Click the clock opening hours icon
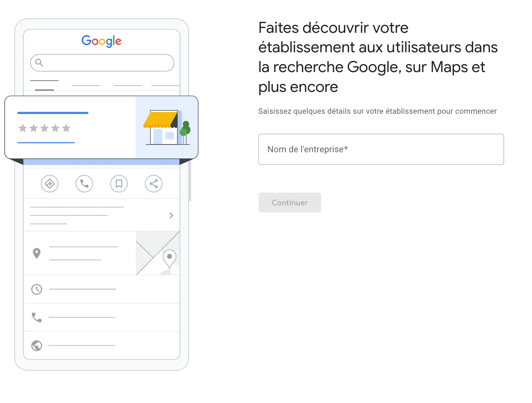Screen dimensions: 532x403 [x=37, y=289]
